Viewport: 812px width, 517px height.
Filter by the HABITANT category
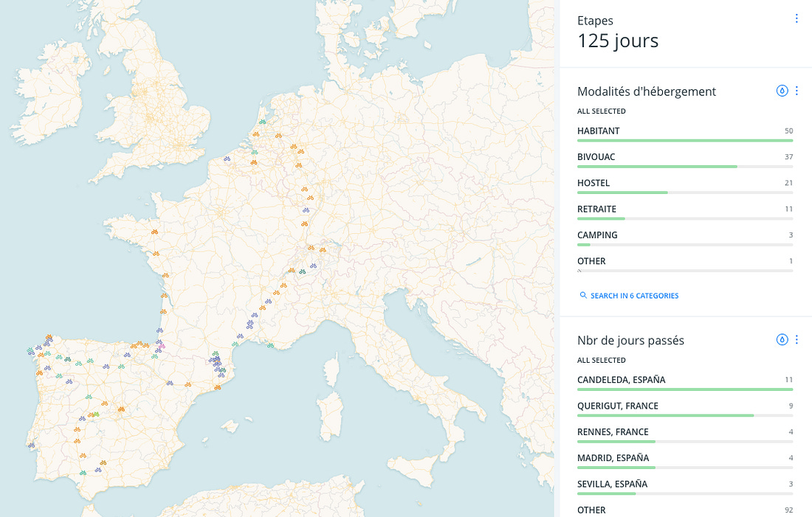[x=684, y=133]
